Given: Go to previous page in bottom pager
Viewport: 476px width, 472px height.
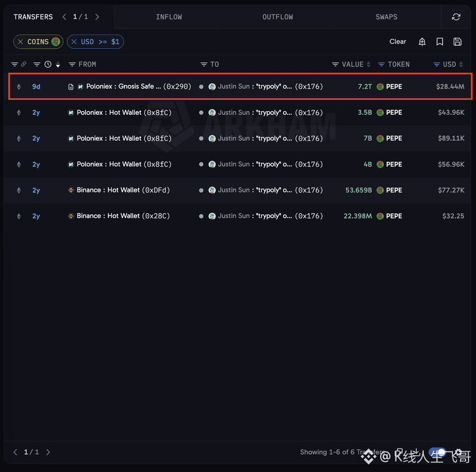Looking at the screenshot, I should pyautogui.click(x=15, y=452).
